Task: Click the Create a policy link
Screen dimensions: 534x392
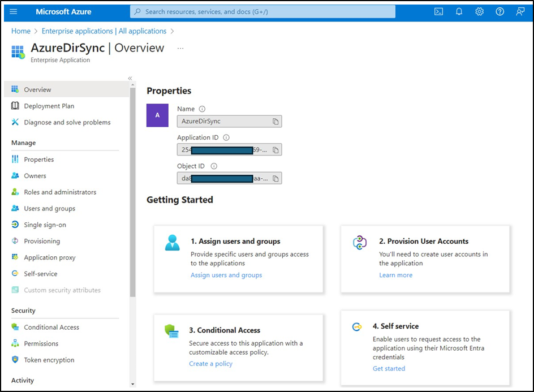Action: [x=210, y=364]
